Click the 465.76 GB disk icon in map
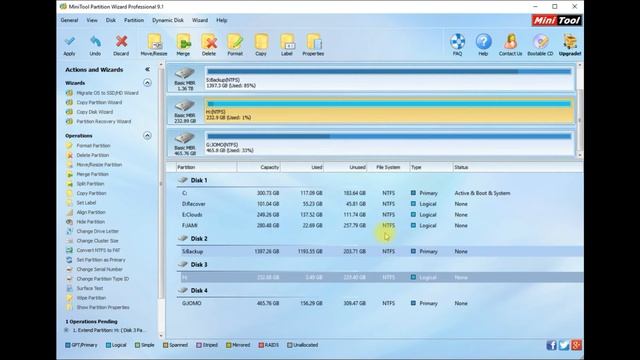This screenshot has height=360, width=640. [x=184, y=138]
